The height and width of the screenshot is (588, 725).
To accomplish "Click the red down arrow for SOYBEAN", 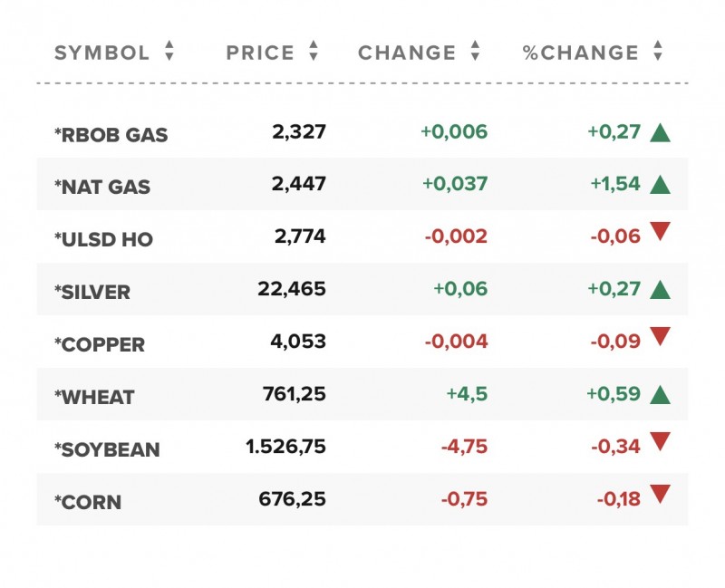I will (660, 442).
